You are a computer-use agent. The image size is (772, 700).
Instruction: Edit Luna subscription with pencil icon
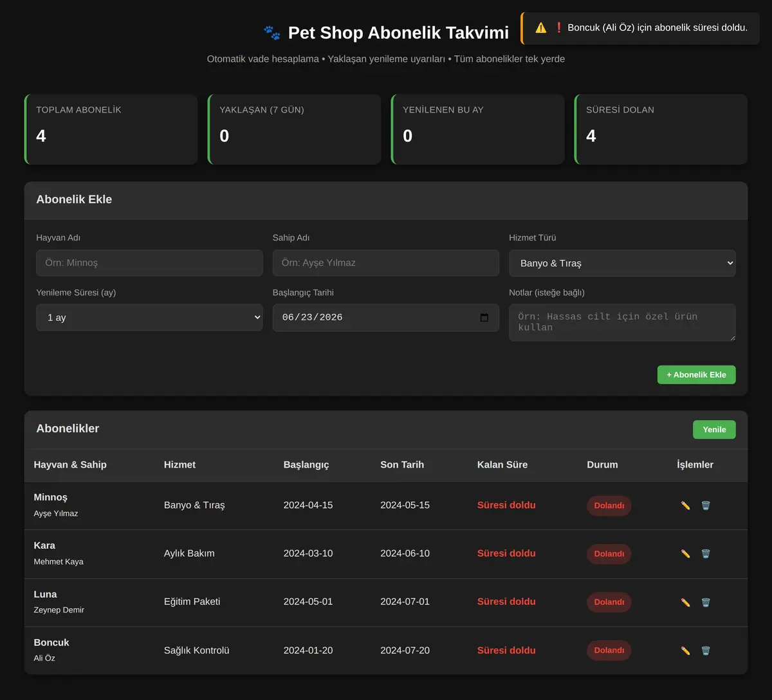pyautogui.click(x=685, y=602)
